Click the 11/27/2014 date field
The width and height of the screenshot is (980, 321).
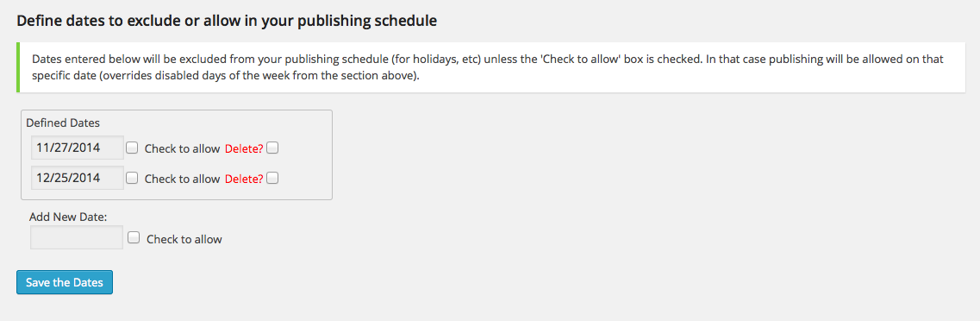(78, 148)
